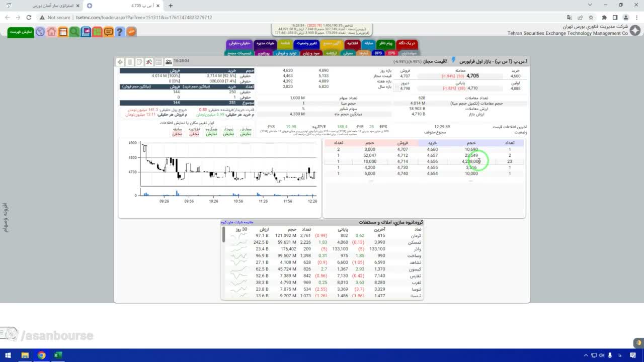Open the globe icon in top toolbar
Screen dimensions: 644x362
click(40, 32)
